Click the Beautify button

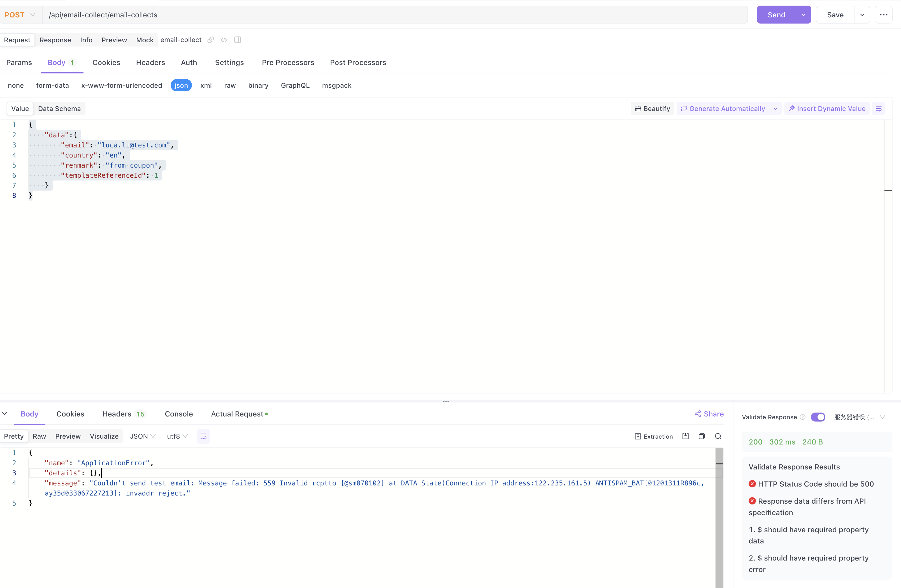pyautogui.click(x=652, y=109)
